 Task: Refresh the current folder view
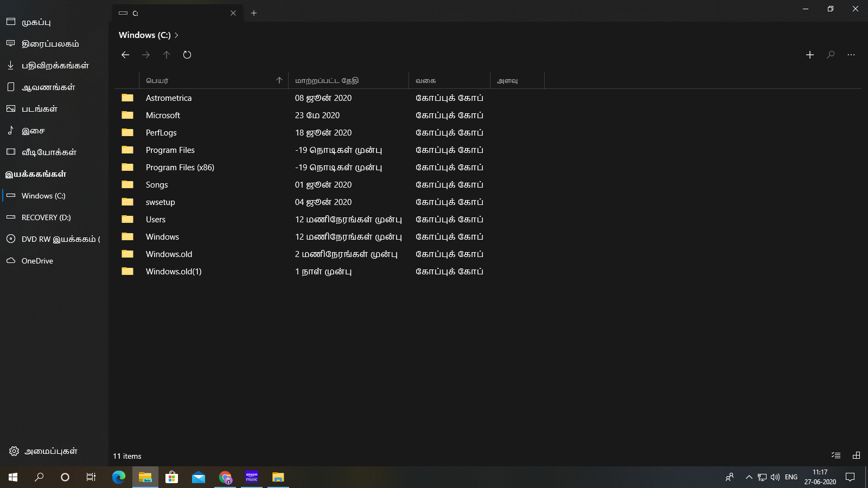187,55
